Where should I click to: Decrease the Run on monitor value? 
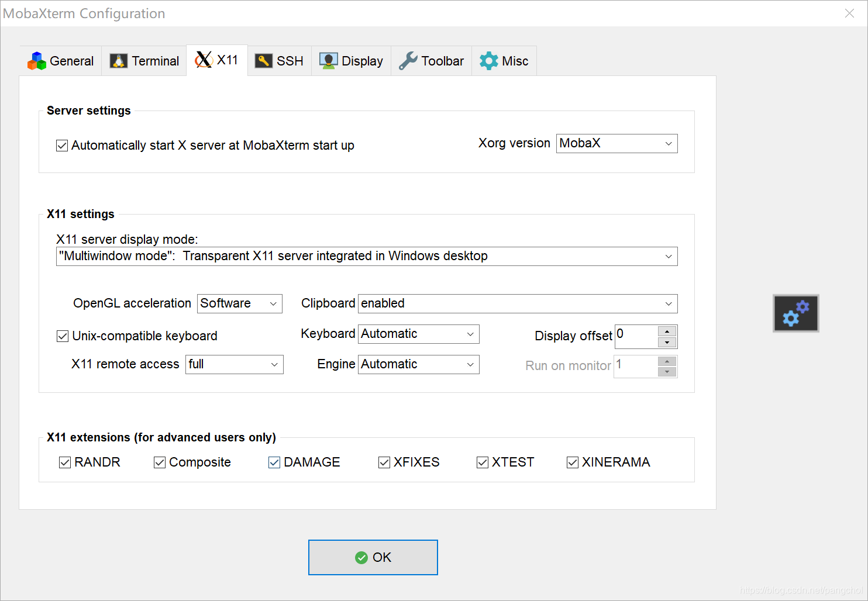tap(667, 372)
